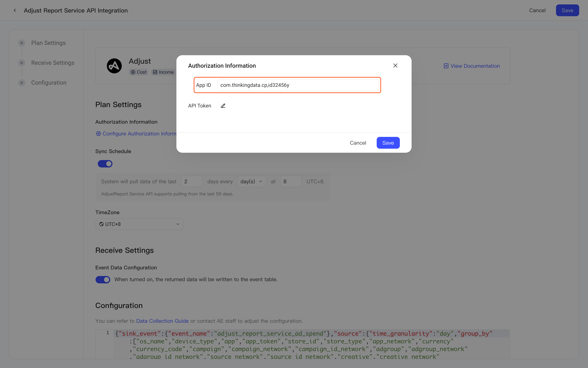Image resolution: width=588 pixels, height=368 pixels.
Task: Click the API Token edit pencil icon
Action: [x=223, y=106]
